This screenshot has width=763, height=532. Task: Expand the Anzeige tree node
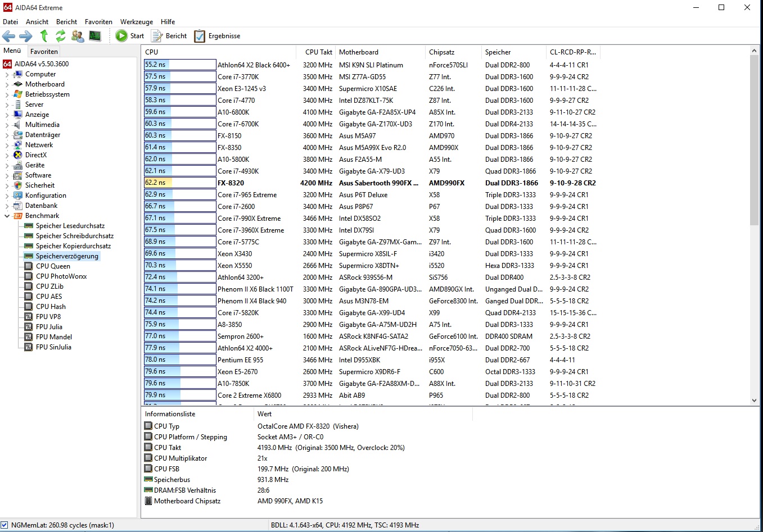click(x=7, y=115)
